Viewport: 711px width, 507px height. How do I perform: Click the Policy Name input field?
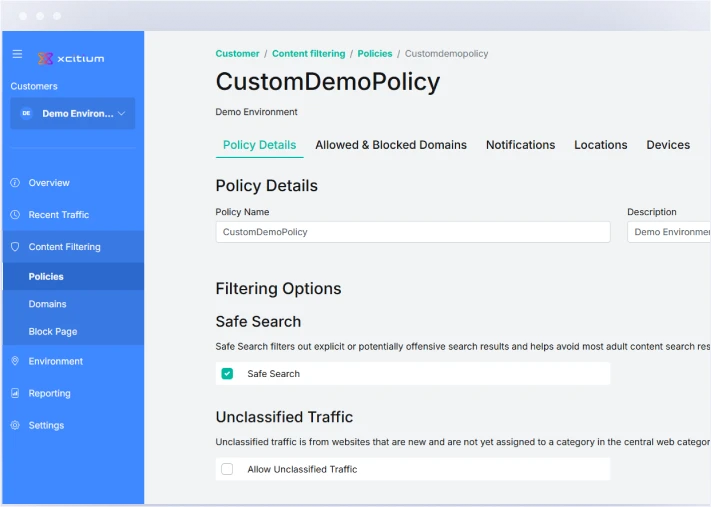412,232
